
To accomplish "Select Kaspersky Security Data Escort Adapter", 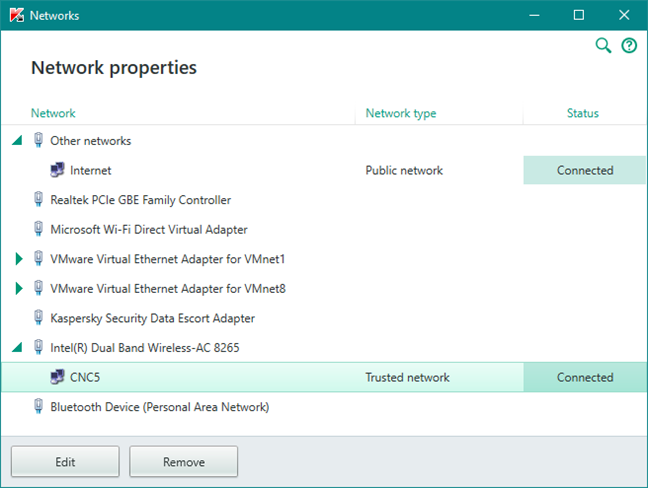I will (152, 318).
